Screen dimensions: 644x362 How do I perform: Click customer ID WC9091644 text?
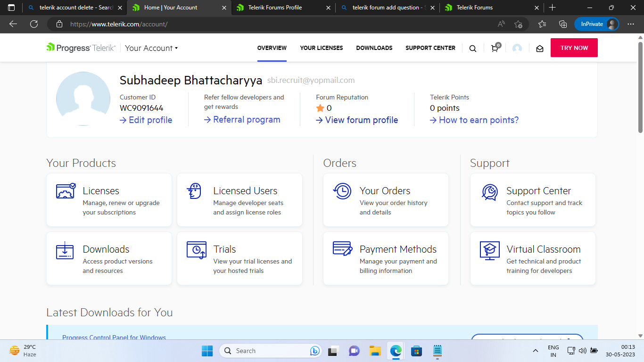pyautogui.click(x=141, y=108)
